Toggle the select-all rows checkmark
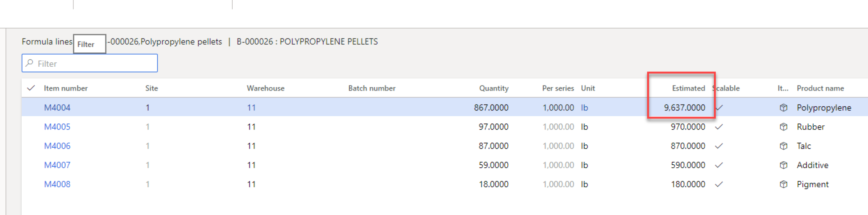 pos(31,88)
